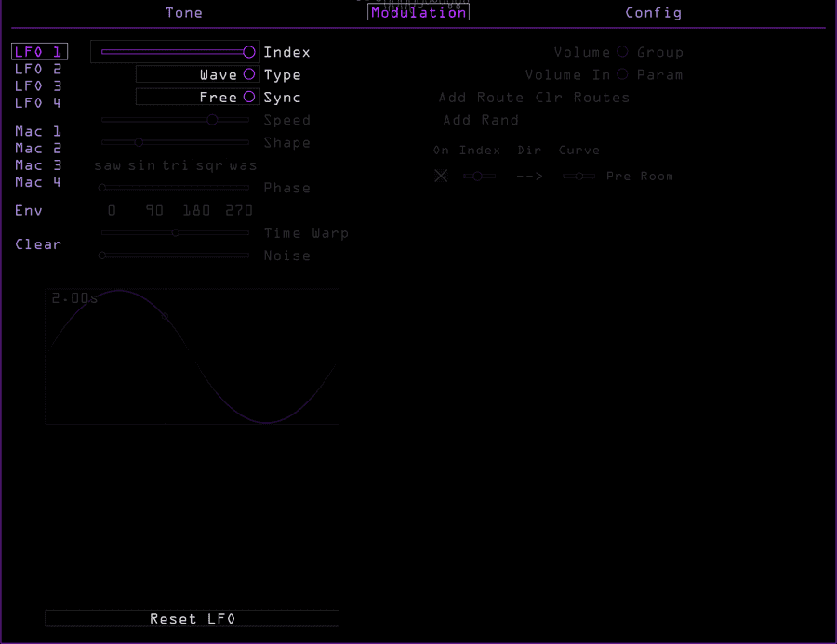Toggle the route On X icon

[441, 176]
